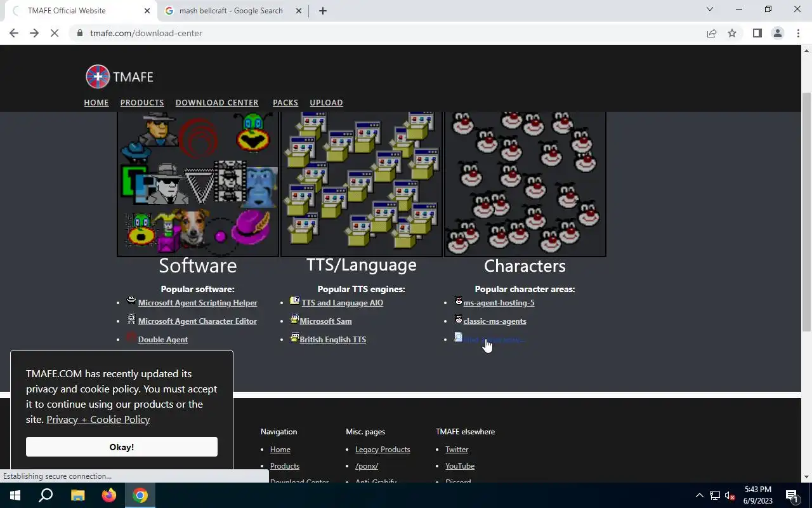This screenshot has height=508, width=812.
Task: Launch Firefox from the taskbar
Action: coord(108,495)
